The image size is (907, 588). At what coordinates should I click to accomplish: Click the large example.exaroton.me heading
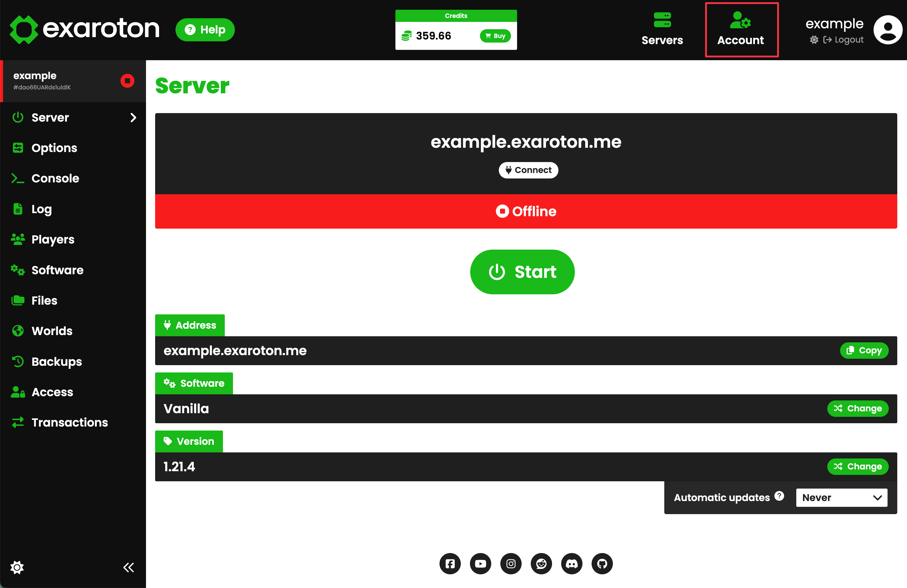click(x=526, y=142)
